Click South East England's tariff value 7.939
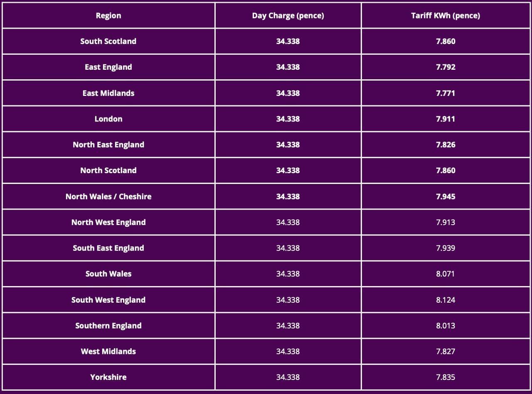Image resolution: width=532 pixels, height=394 pixels. [x=446, y=248]
